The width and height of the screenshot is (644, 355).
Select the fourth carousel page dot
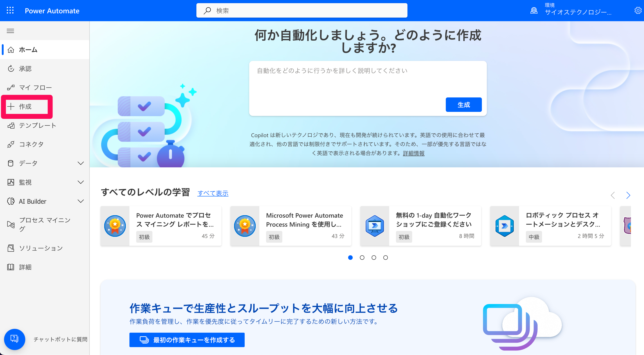(x=386, y=258)
